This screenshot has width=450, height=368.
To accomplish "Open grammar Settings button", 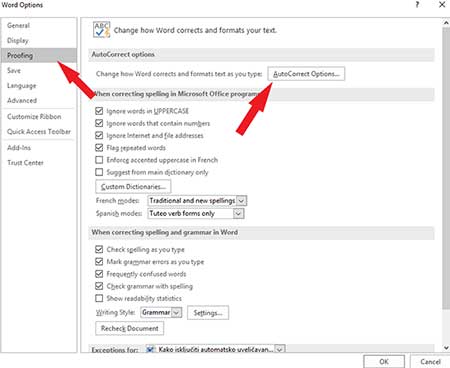I will 208,313.
